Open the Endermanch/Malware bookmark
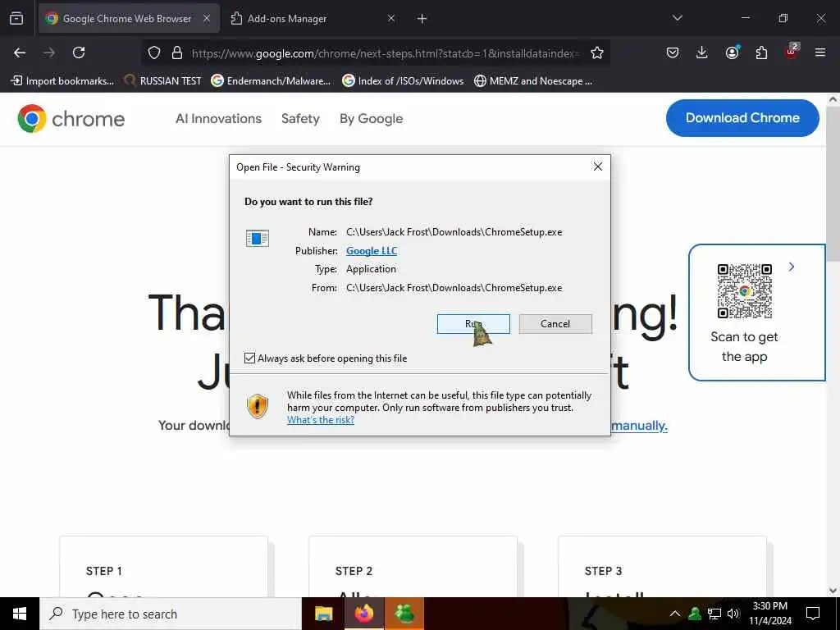Screen dimensions: 840x630 tap(271, 81)
